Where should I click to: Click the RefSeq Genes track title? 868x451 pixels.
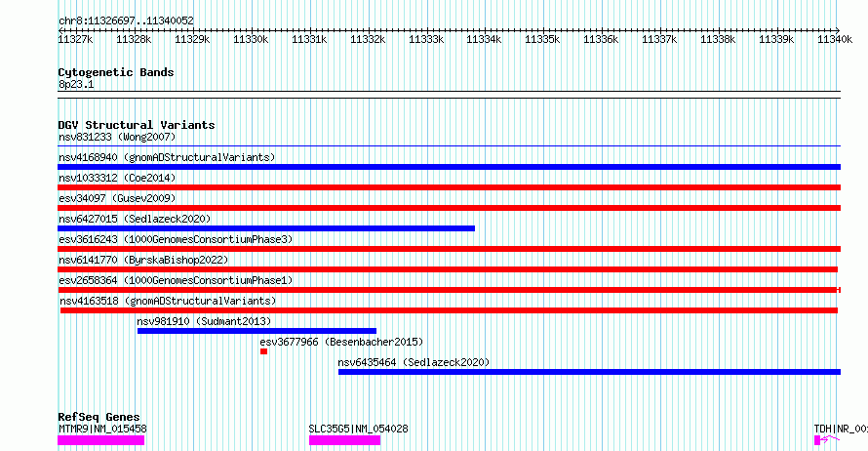[x=99, y=417]
